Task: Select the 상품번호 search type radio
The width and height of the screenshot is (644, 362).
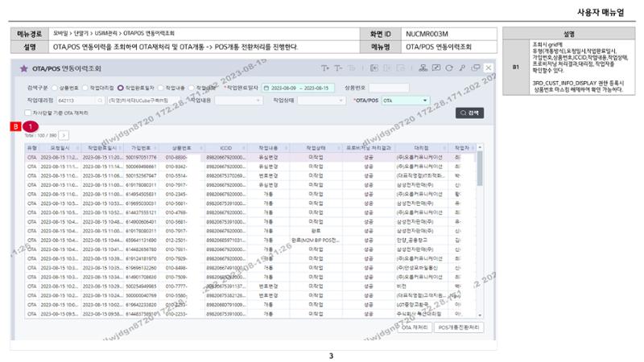Action: click(x=55, y=88)
